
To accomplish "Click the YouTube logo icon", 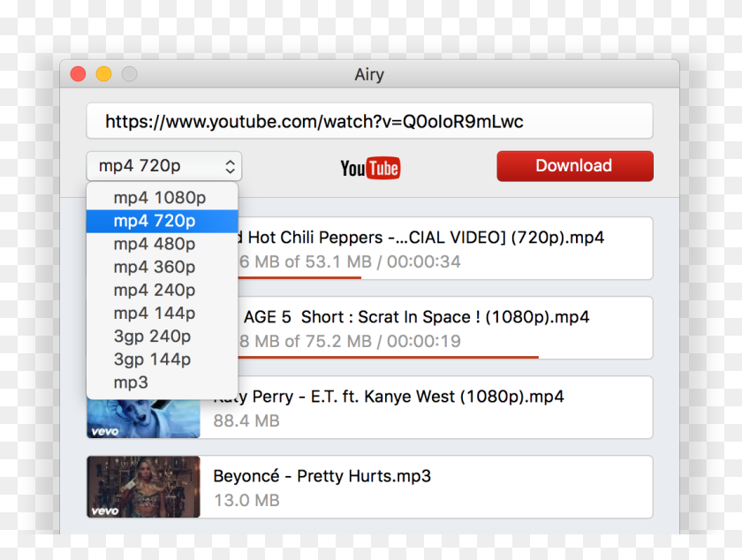I will pos(370,168).
